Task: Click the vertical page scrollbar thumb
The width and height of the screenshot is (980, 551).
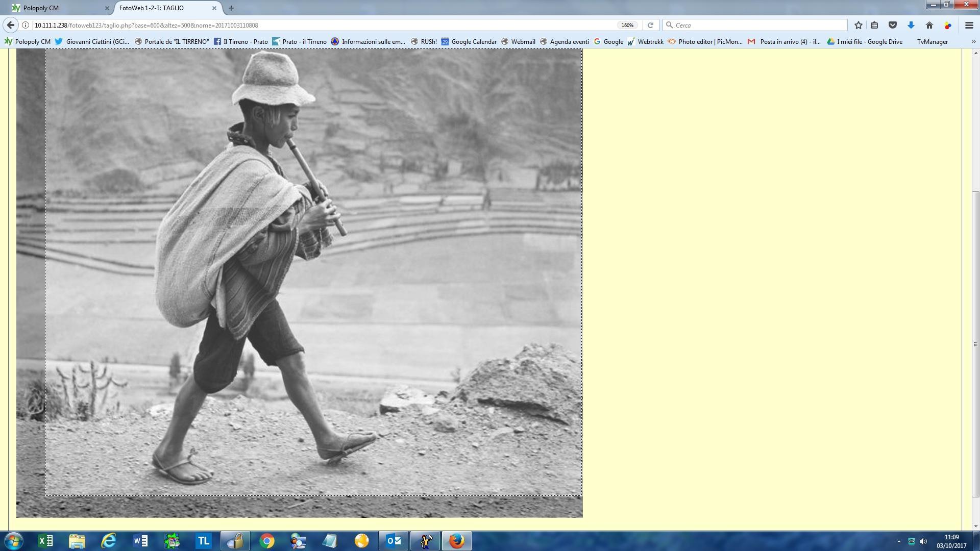Action: [975, 344]
